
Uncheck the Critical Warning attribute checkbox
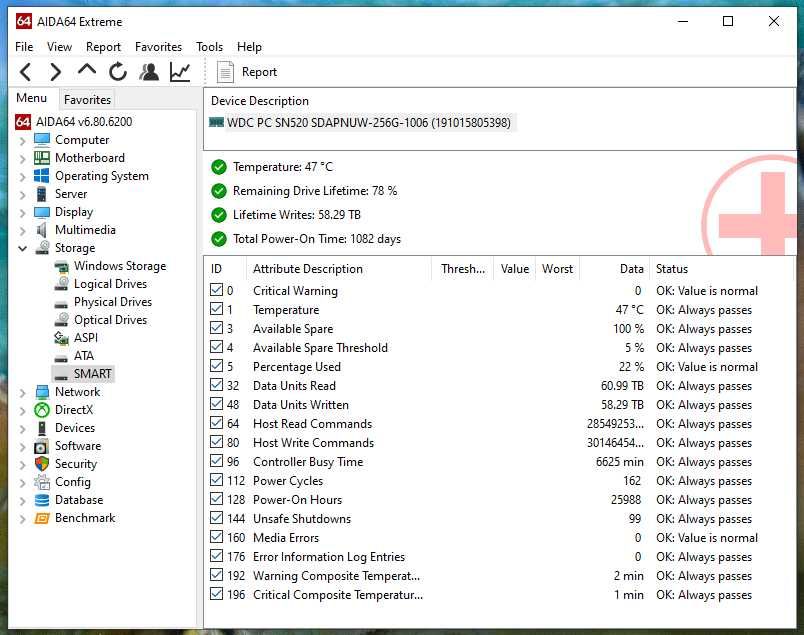216,290
